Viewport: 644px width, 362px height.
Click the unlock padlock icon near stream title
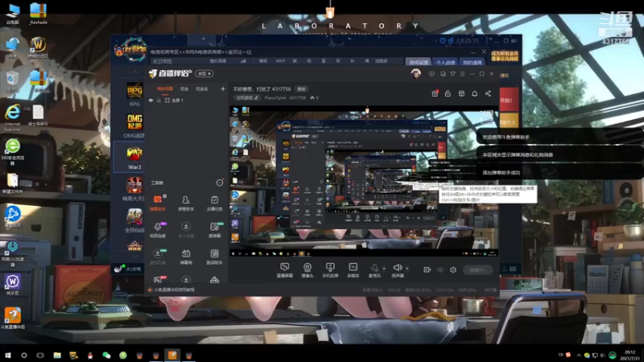pyautogui.click(x=448, y=93)
